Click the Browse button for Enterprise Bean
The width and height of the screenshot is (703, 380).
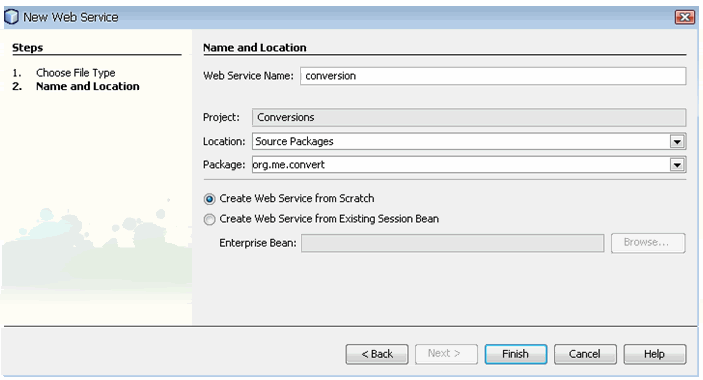pos(648,243)
